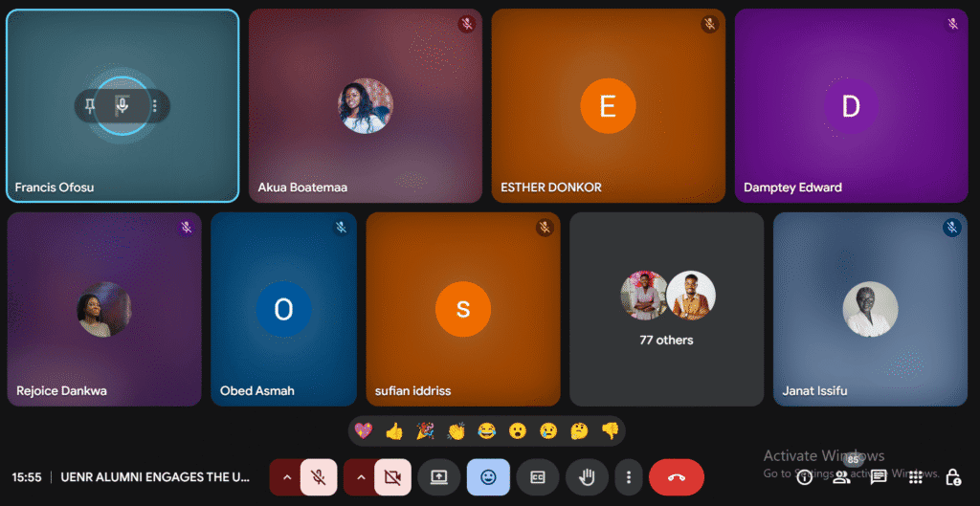Open the meeting details info panel
Screen dimensions: 980x506
click(804, 476)
